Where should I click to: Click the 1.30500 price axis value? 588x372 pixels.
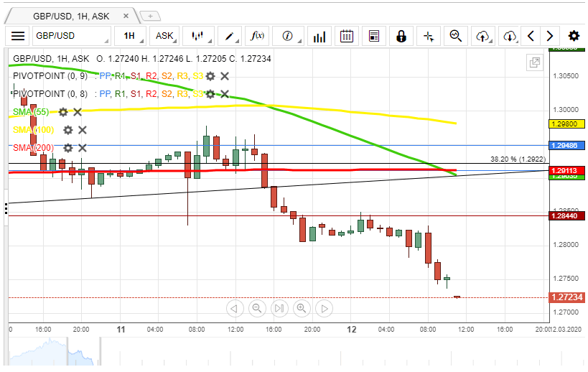pyautogui.click(x=566, y=76)
